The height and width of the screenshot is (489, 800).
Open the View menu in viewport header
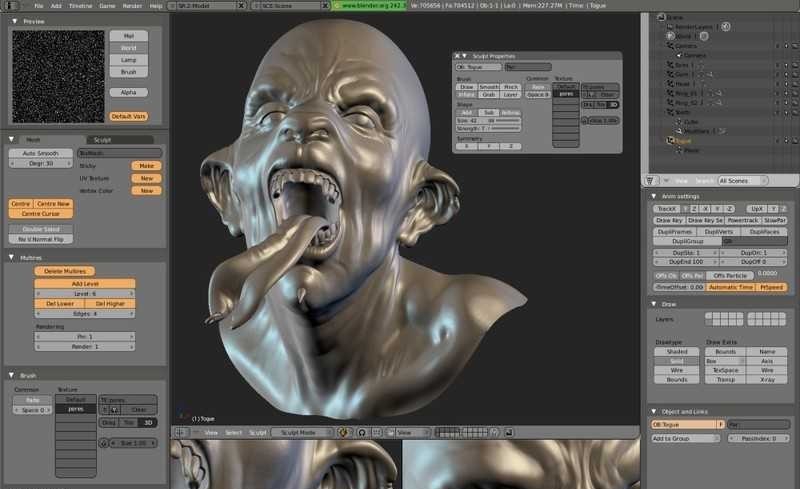[x=211, y=433]
